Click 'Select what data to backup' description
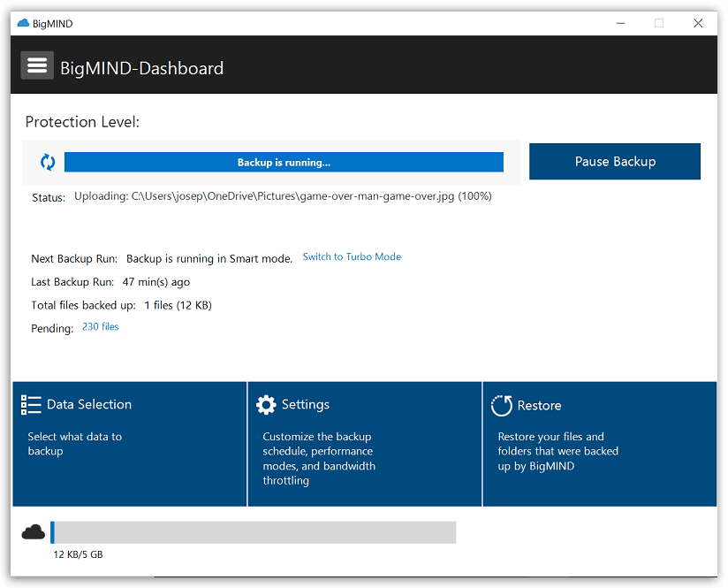Image resolution: width=728 pixels, height=588 pixels. click(x=75, y=444)
